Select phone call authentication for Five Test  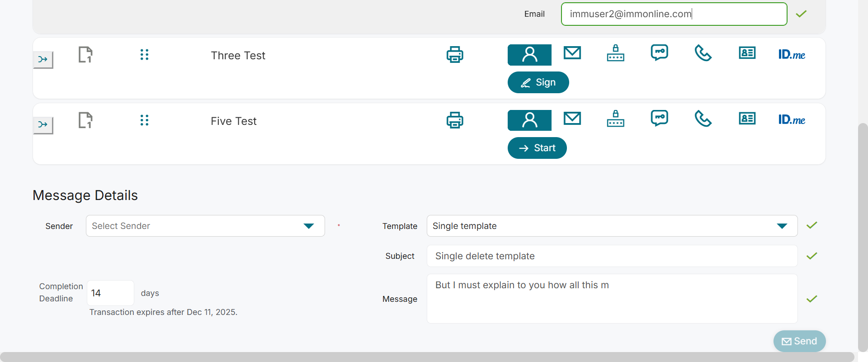pyautogui.click(x=703, y=119)
